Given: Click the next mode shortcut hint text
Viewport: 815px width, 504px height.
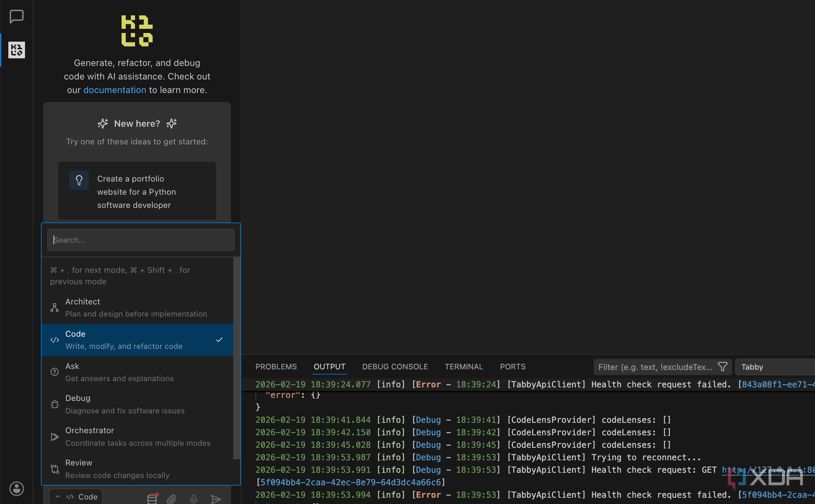Looking at the screenshot, I should tap(120, 276).
